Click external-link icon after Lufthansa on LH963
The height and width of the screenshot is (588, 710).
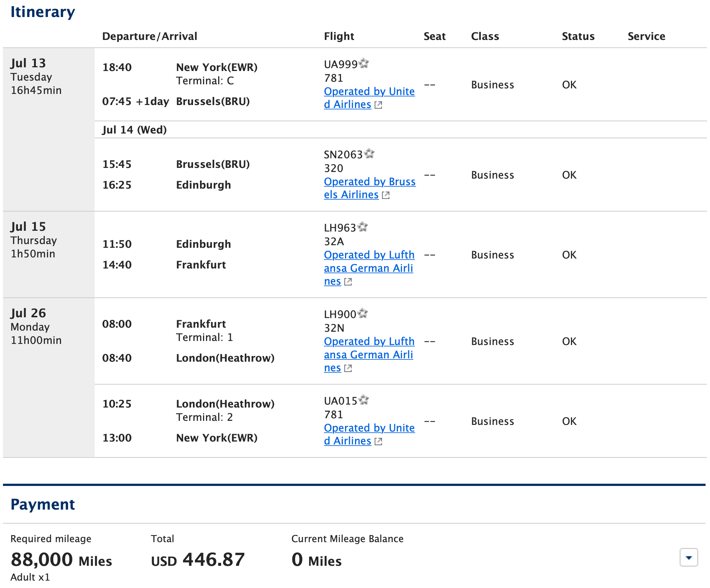pyautogui.click(x=348, y=281)
